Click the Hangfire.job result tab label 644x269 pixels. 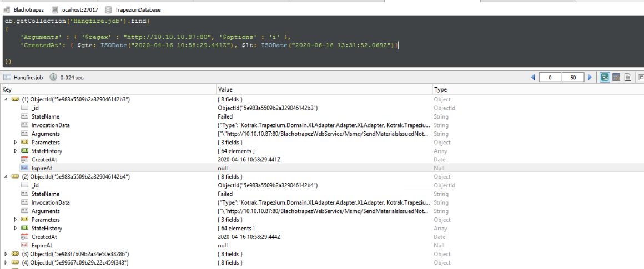pos(28,77)
